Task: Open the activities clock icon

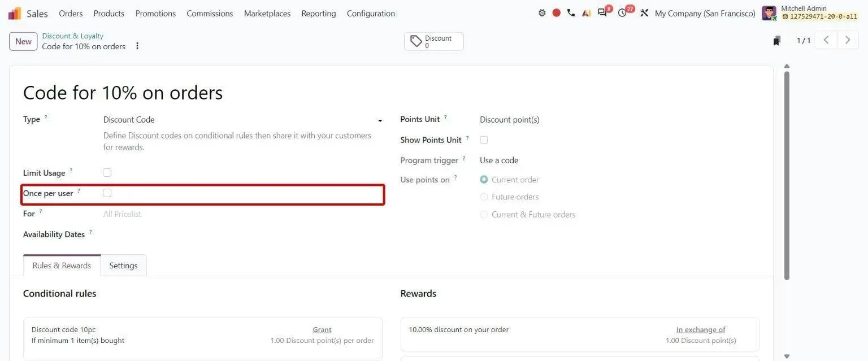Action: (622, 13)
